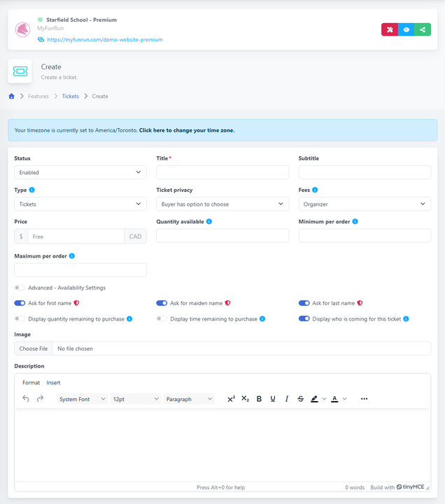This screenshot has height=504, width=445.
Task: Apply strikethrough formatting in editor
Action: pos(300,399)
